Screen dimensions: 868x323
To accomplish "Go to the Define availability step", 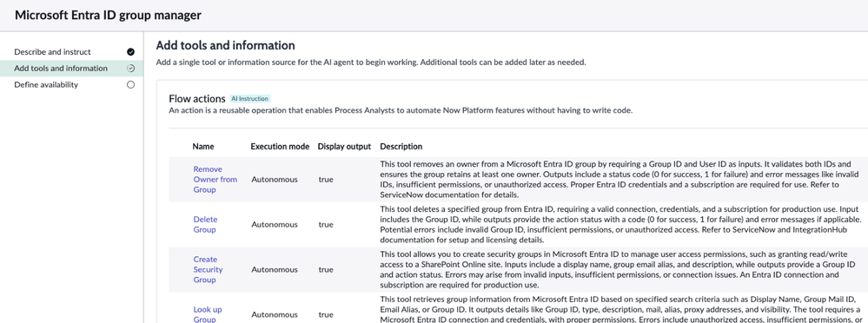I will click(46, 85).
